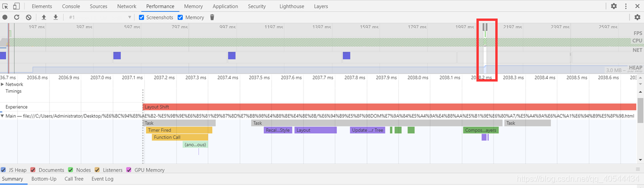Screen dimensions: 644x188
Task: Select the Summary tab
Action: pos(12,179)
